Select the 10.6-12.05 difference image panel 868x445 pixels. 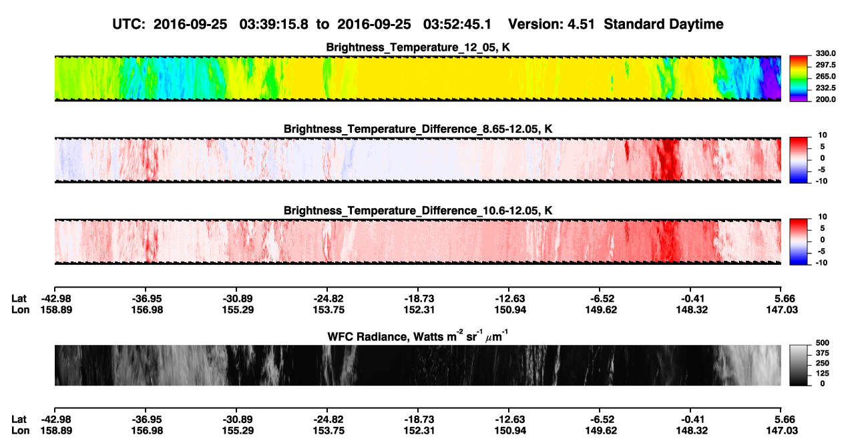coord(417,242)
